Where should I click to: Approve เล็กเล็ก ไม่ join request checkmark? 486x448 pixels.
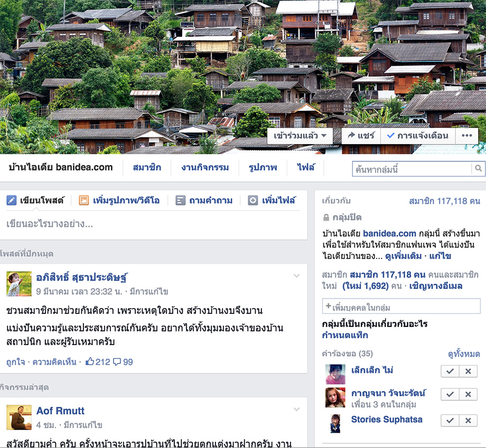[450, 371]
